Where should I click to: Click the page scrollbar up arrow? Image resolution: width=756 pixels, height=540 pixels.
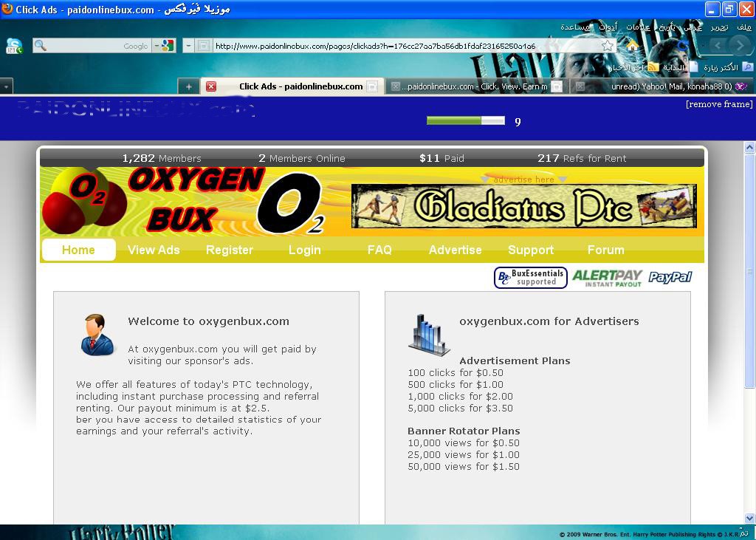click(x=749, y=147)
